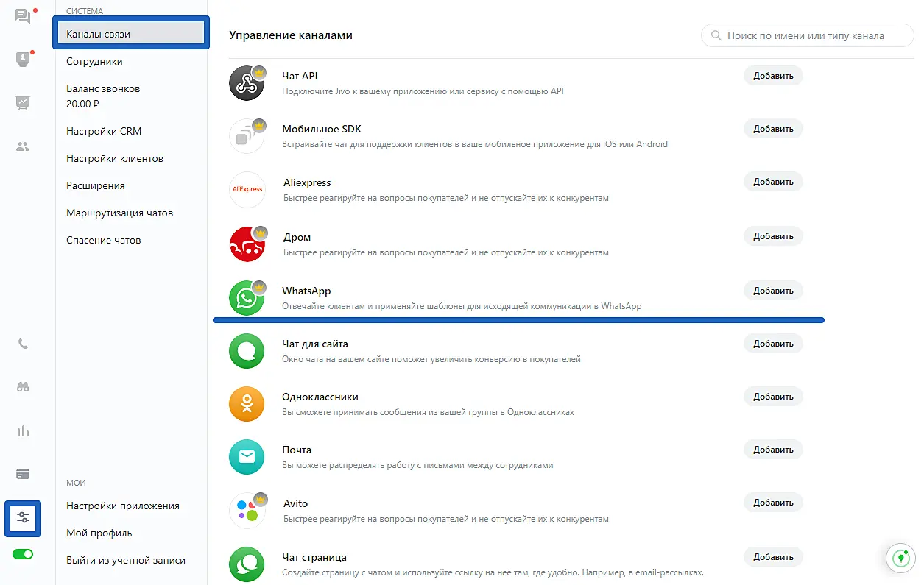
Task: Click the phone calls icon in sidebar
Action: [x=24, y=344]
